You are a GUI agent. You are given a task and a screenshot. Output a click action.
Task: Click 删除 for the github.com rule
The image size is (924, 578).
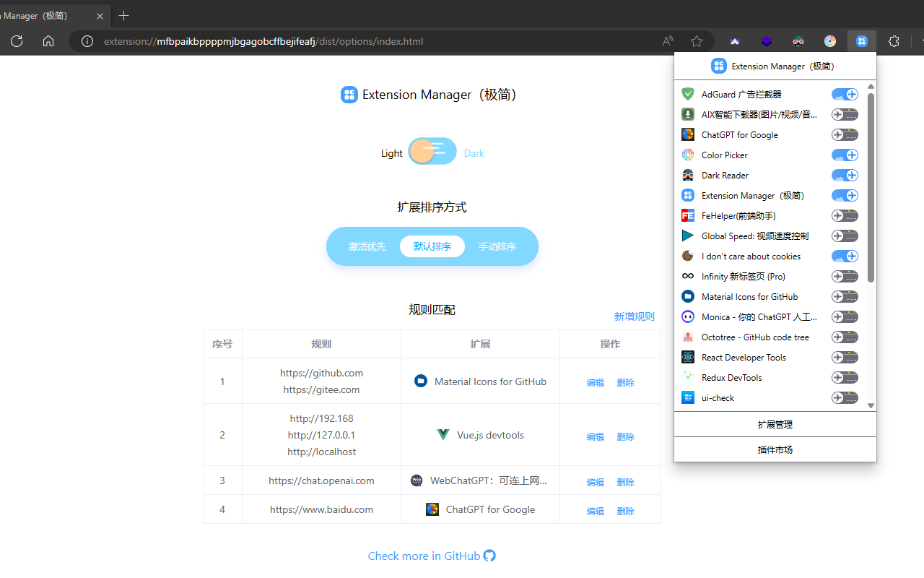tap(626, 382)
